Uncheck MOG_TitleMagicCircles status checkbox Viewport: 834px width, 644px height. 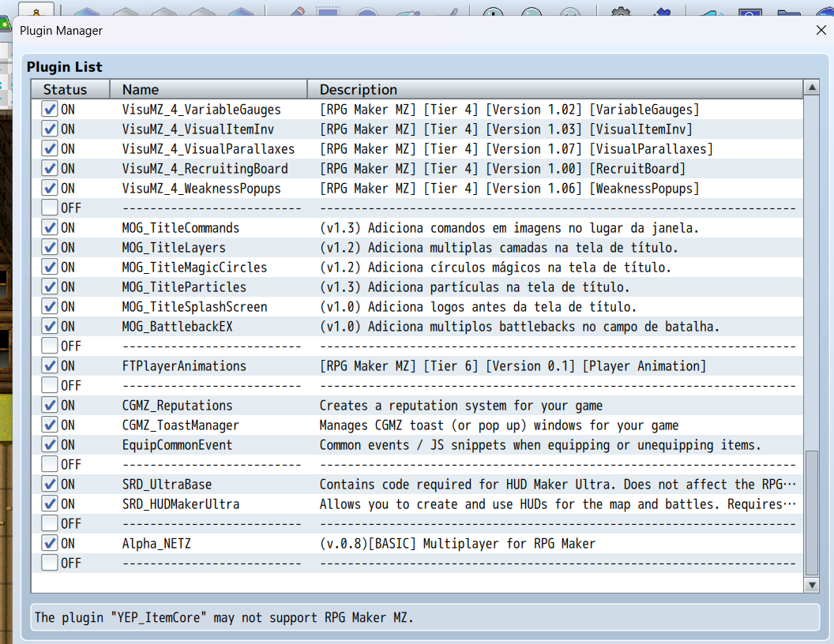50,268
